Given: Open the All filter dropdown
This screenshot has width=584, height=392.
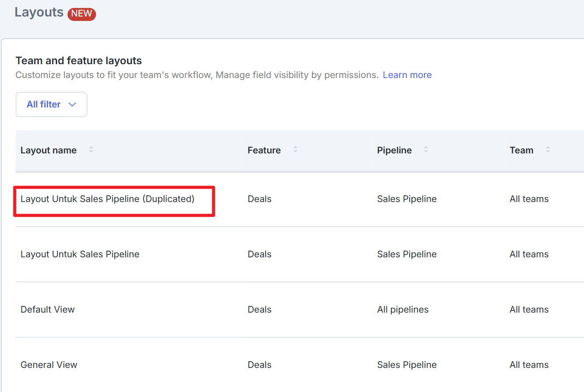Looking at the screenshot, I should click(51, 104).
